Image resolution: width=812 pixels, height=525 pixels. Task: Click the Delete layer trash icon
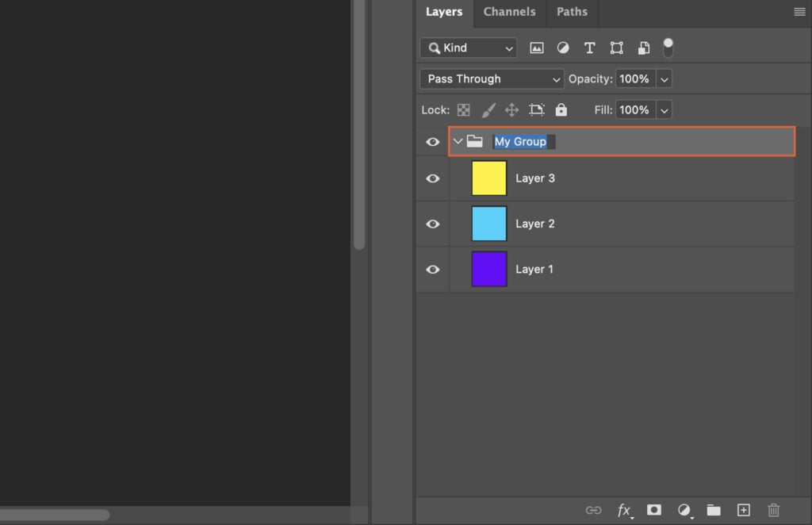773,510
